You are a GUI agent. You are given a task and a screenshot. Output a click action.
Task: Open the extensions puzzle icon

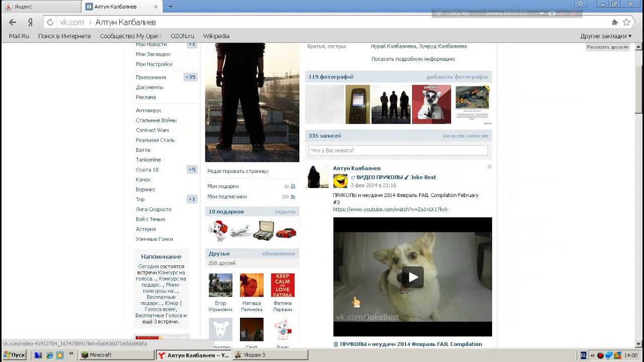[x=614, y=22]
